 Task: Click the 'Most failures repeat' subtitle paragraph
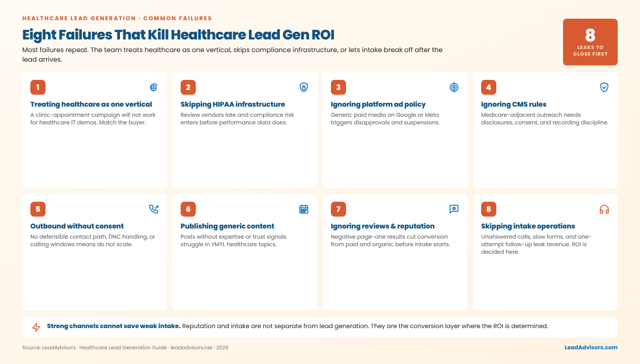tap(232, 55)
